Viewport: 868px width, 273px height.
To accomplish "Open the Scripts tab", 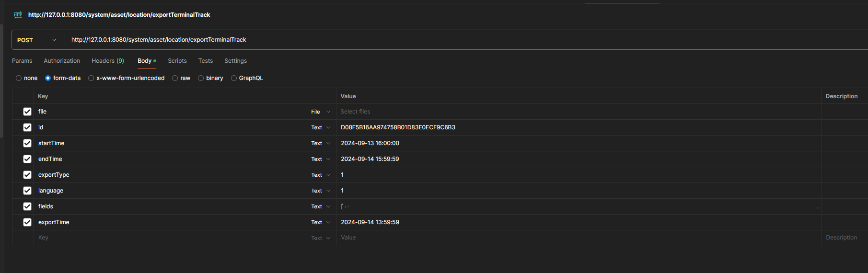I will [177, 61].
